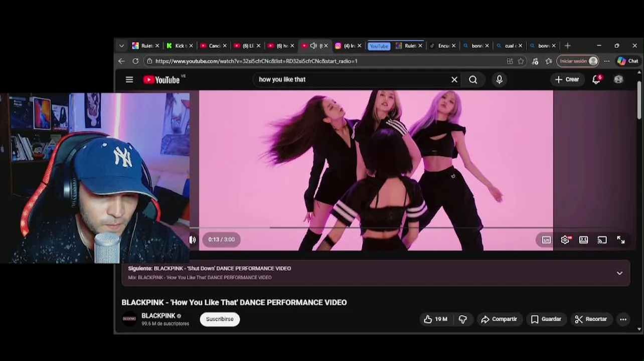
Task: Open split screen icon in address bar
Action: pyautogui.click(x=510, y=61)
